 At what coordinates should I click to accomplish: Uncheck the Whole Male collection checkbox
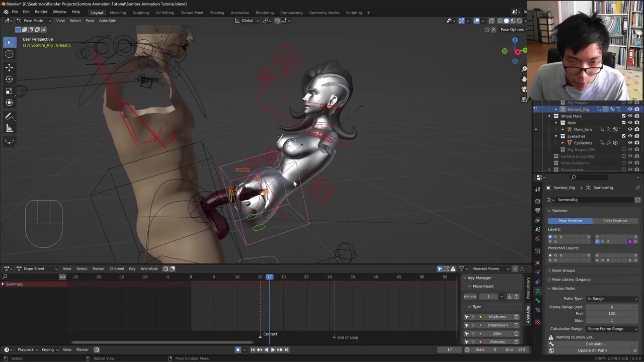[623, 116]
